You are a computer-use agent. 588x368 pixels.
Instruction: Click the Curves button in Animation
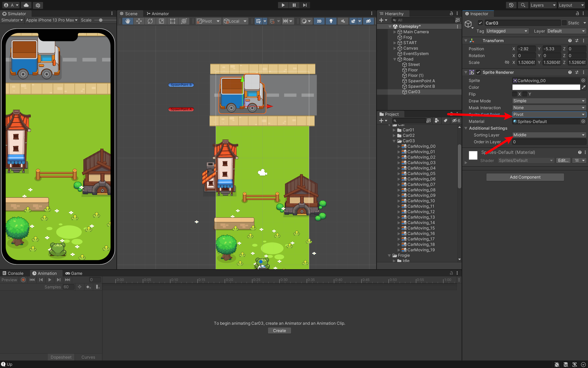click(88, 357)
